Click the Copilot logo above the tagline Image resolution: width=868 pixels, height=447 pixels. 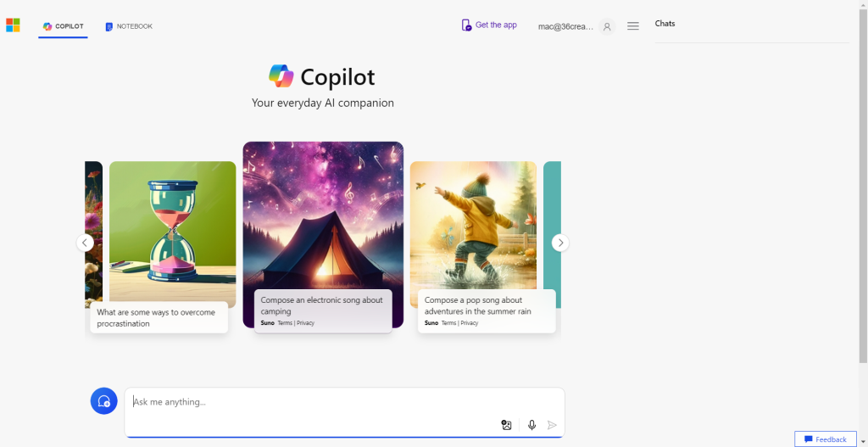[281, 76]
